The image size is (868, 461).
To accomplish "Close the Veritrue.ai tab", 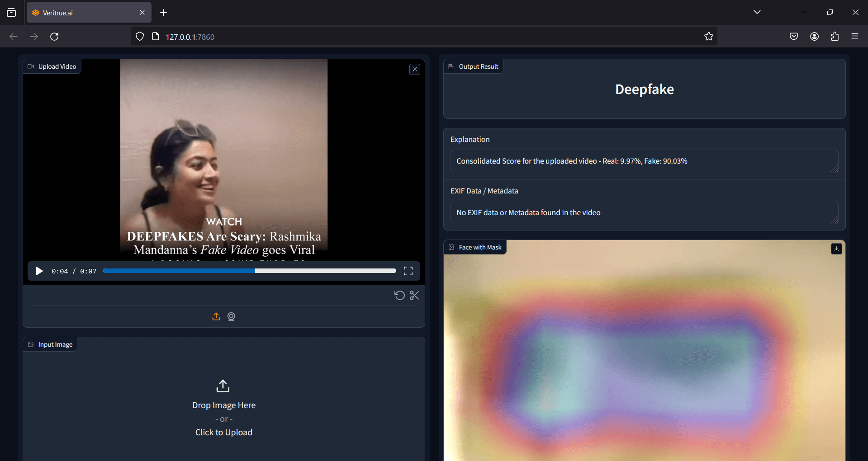I will tap(142, 13).
